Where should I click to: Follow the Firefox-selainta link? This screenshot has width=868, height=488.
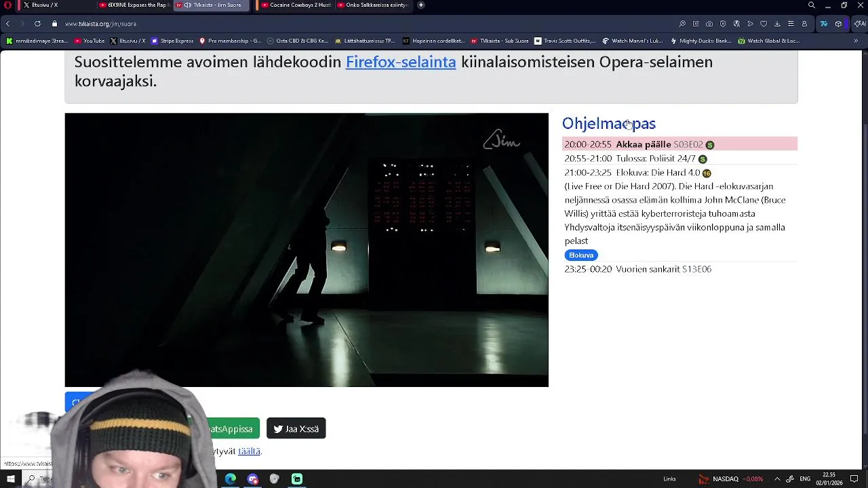[401, 62]
